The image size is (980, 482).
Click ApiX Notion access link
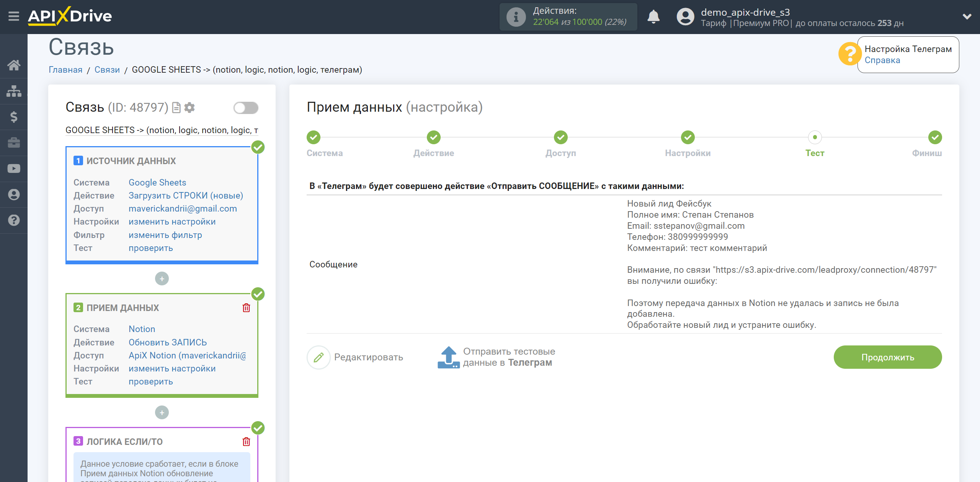187,355
